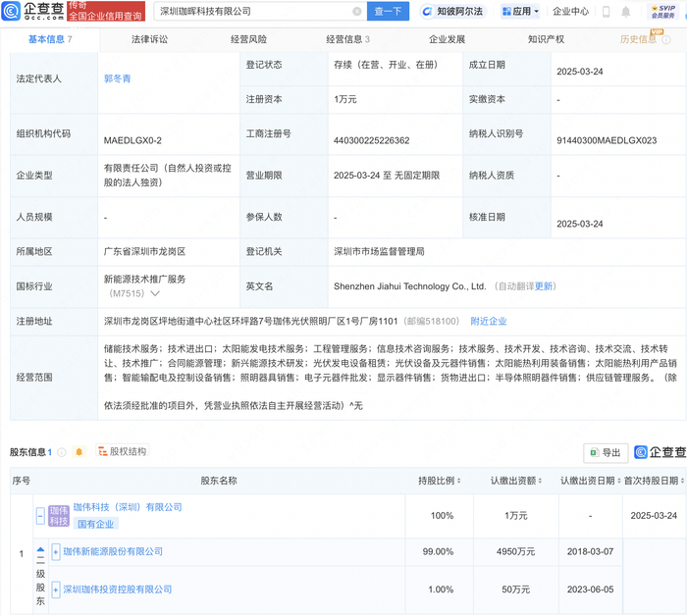Expand 深圳珈伟投资控股有限公司 sub-shareholder
The height and width of the screenshot is (616, 687).
[x=56, y=590]
